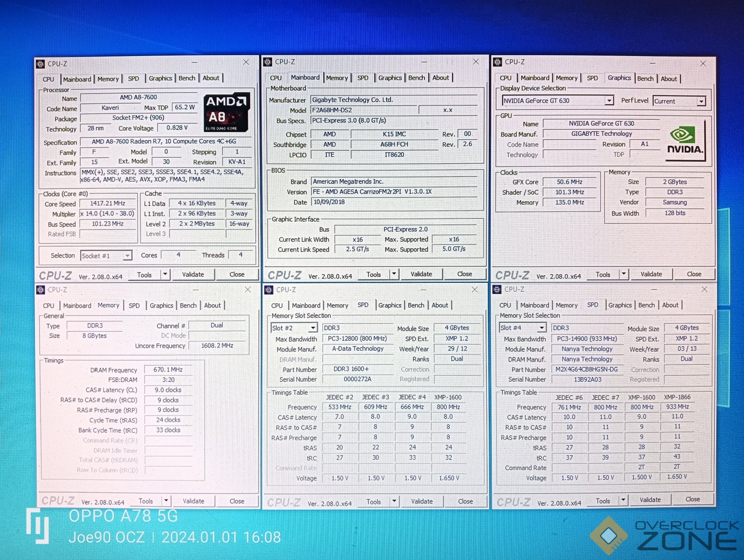Open Socket #1 selection dropdown
This screenshot has width=744, height=560.
(106, 256)
